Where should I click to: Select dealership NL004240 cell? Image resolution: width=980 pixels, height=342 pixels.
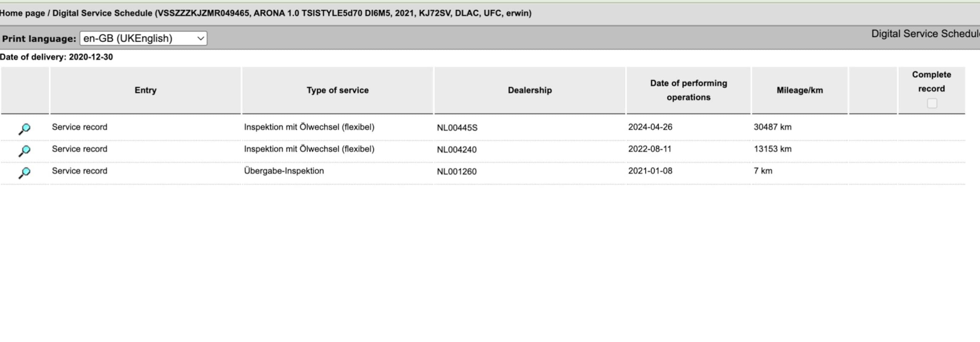[457, 150]
